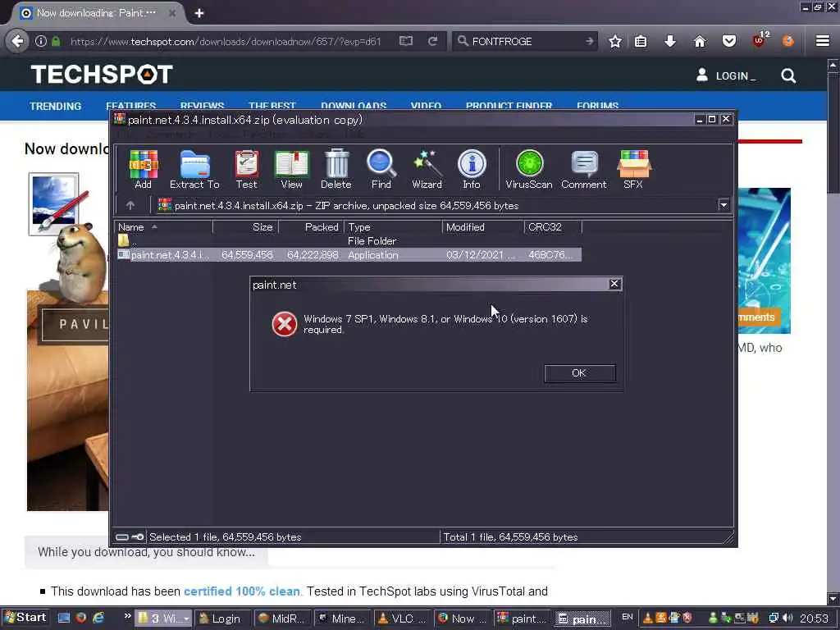Click the Delete trash can icon
Image resolution: width=840 pixels, height=630 pixels.
point(336,169)
